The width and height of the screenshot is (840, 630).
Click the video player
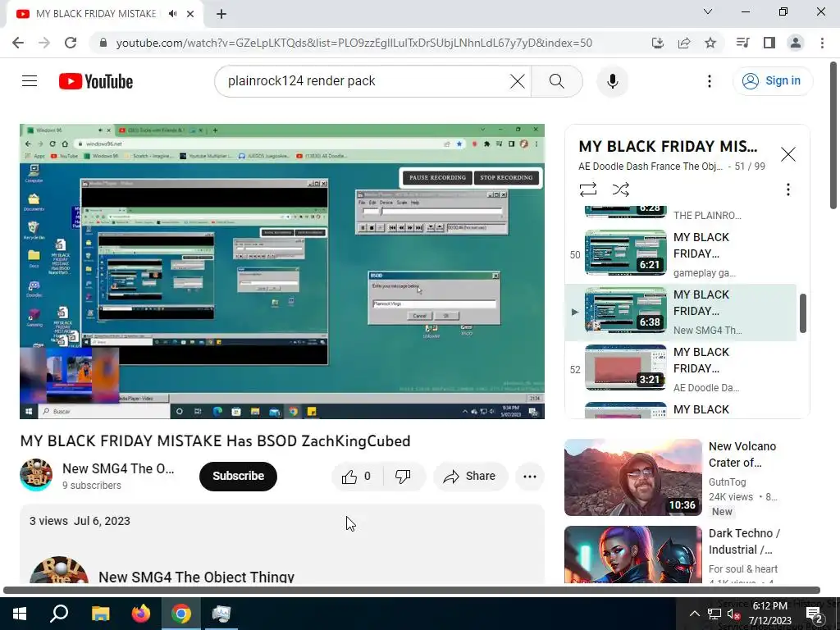click(x=282, y=271)
